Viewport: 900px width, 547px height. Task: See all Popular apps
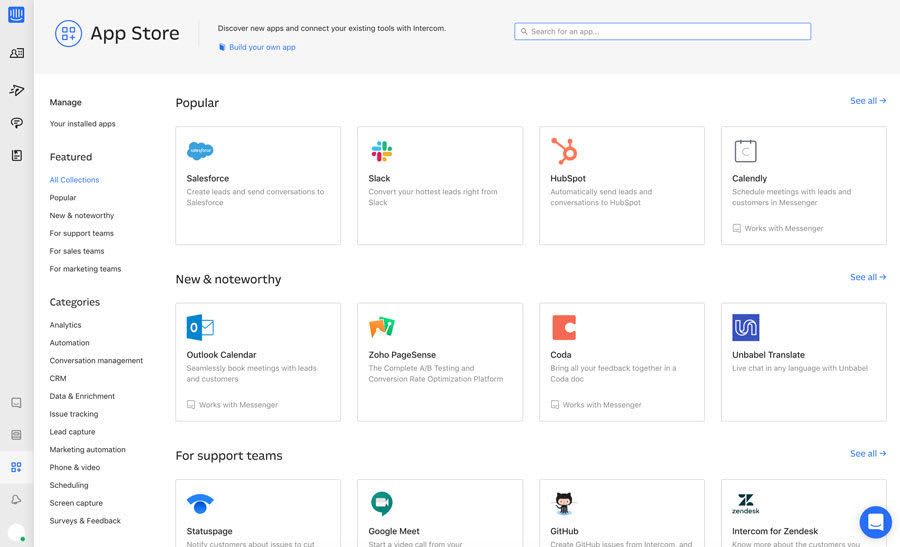(x=868, y=100)
